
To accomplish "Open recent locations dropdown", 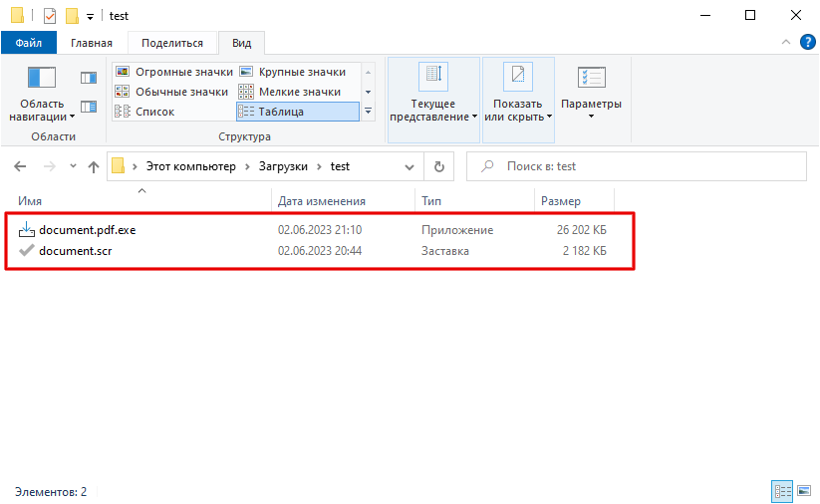I will pos(73,166).
